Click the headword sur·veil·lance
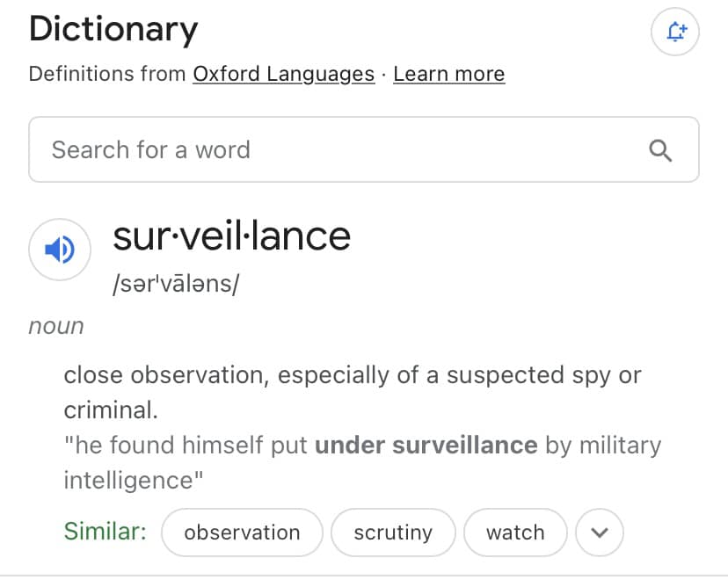Image resolution: width=728 pixels, height=587 pixels. 232,236
